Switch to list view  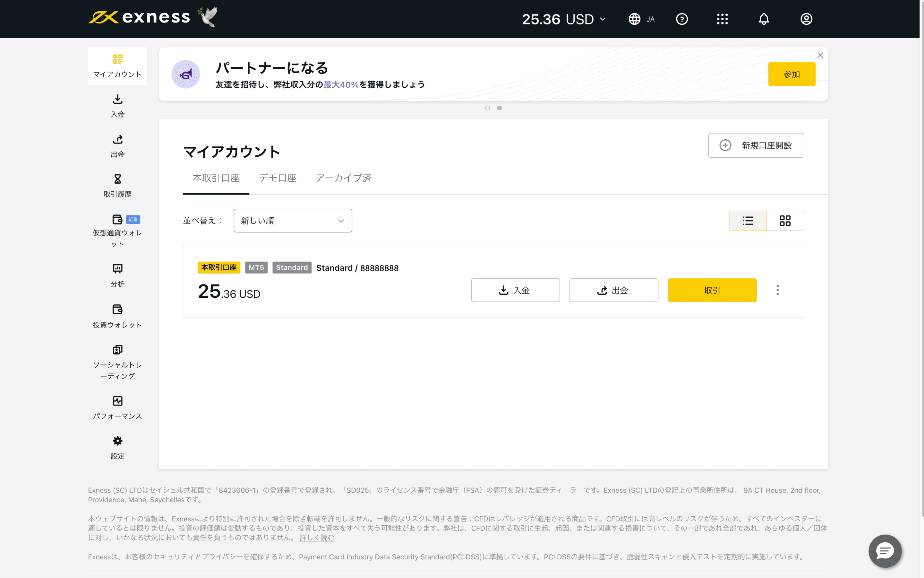click(748, 221)
